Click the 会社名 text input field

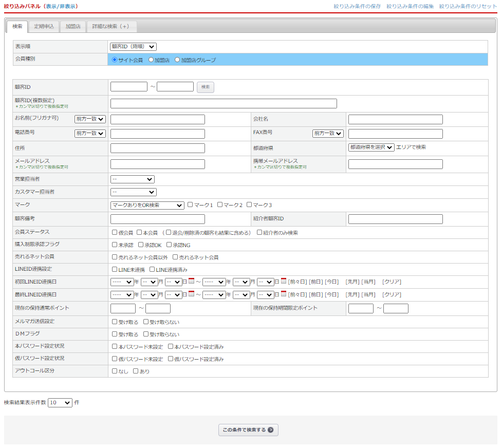coord(395,120)
